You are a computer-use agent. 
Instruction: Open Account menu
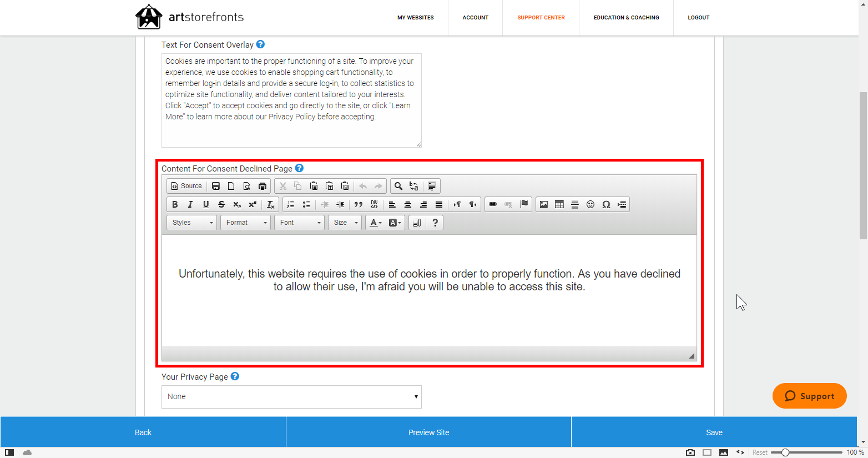pos(476,18)
